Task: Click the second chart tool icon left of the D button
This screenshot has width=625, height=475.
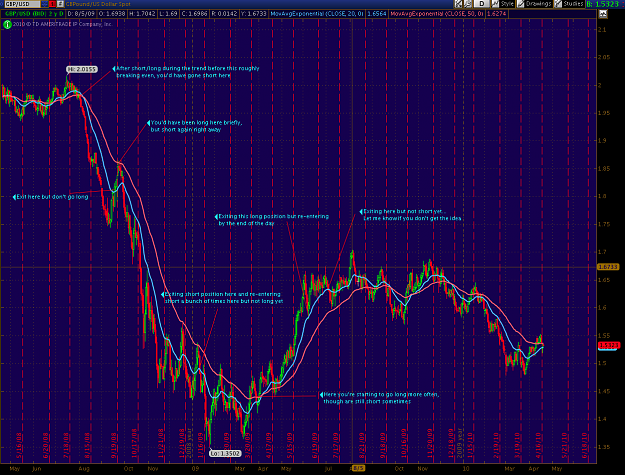Action: click(x=468, y=4)
